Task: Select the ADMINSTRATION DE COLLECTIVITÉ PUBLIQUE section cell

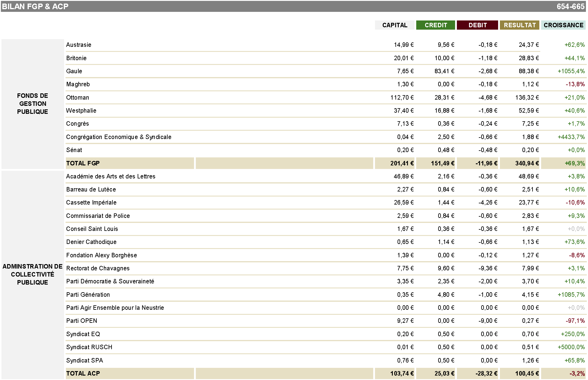Action: [33, 274]
